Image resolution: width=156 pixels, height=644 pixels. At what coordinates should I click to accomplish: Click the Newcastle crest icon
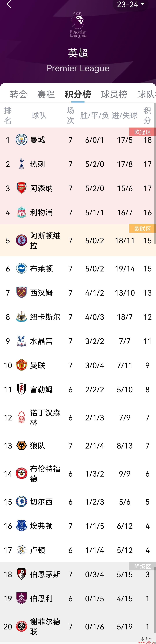click(x=22, y=317)
